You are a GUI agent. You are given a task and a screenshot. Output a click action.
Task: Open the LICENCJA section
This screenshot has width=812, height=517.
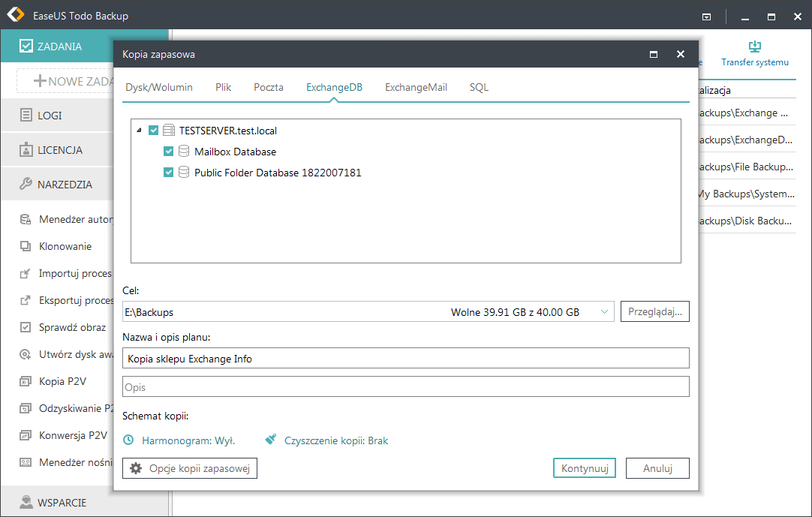pyautogui.click(x=59, y=150)
